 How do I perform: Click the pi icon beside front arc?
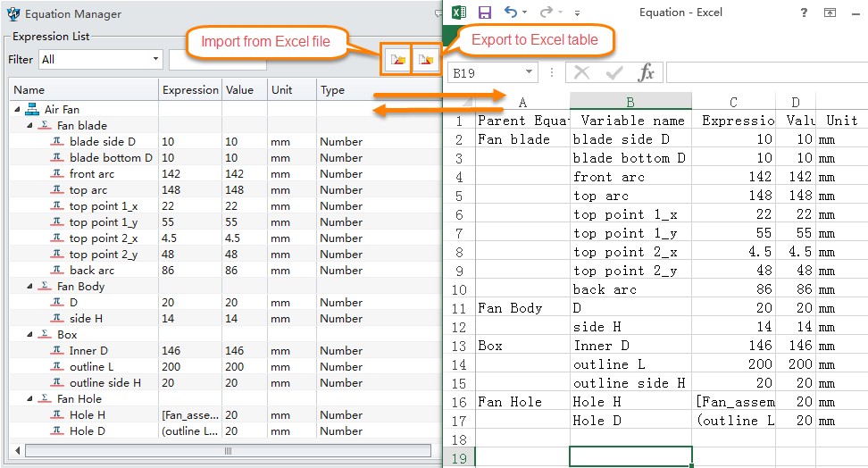57,173
